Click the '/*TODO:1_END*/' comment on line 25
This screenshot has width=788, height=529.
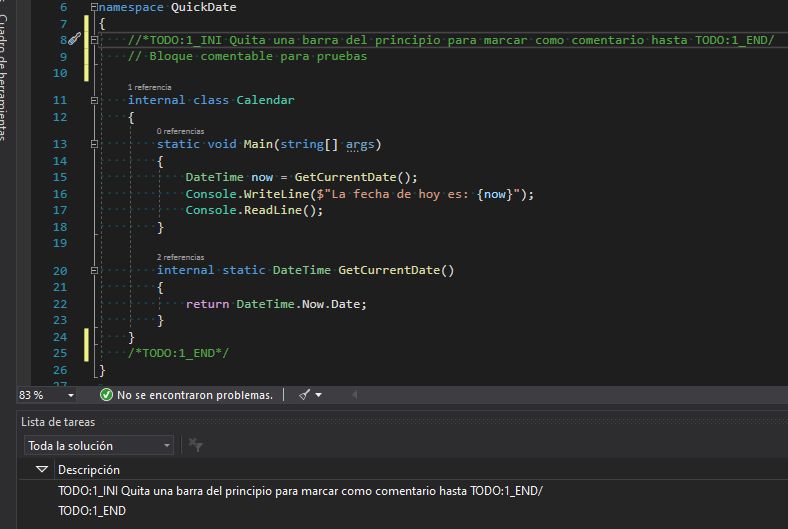pos(178,353)
